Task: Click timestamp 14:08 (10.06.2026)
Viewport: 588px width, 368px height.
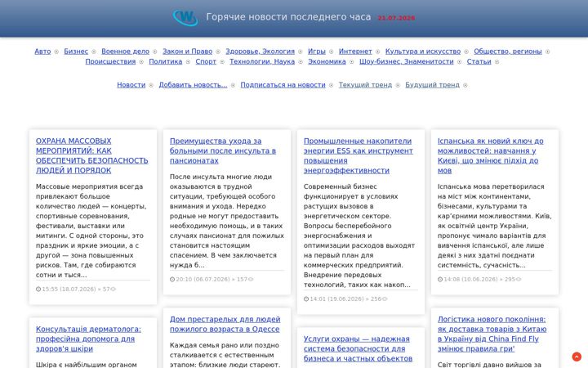Action: point(470,280)
